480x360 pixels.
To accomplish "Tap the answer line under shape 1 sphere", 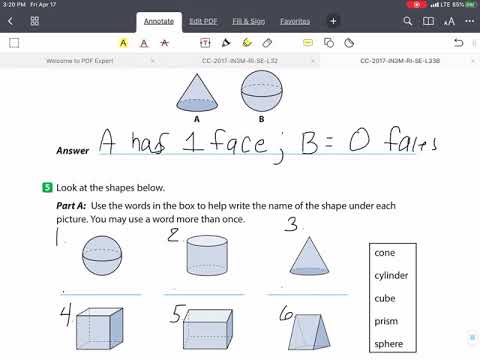I will click(101, 294).
